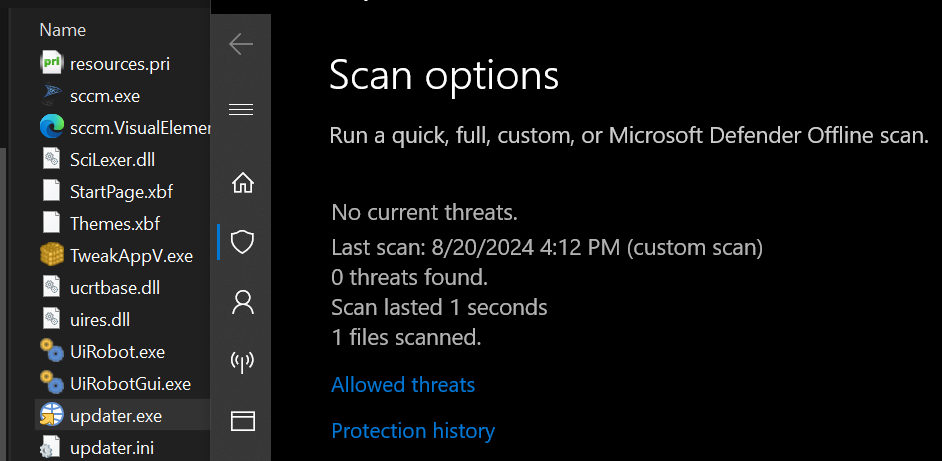Click the back arrow in Windows Security
Image resolution: width=942 pixels, height=461 pixels.
point(241,44)
